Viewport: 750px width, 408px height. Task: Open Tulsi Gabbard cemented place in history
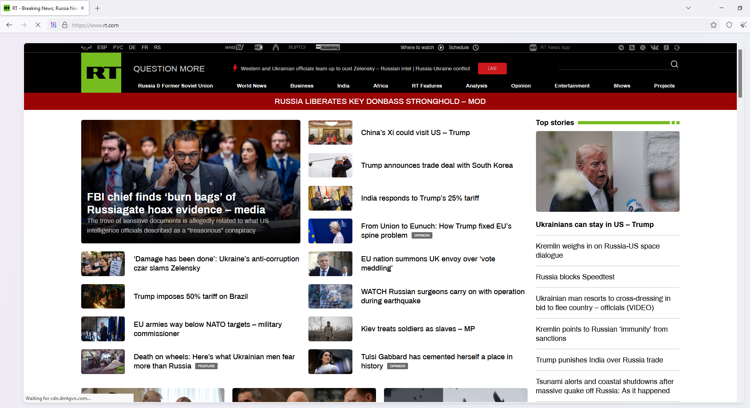(x=436, y=361)
